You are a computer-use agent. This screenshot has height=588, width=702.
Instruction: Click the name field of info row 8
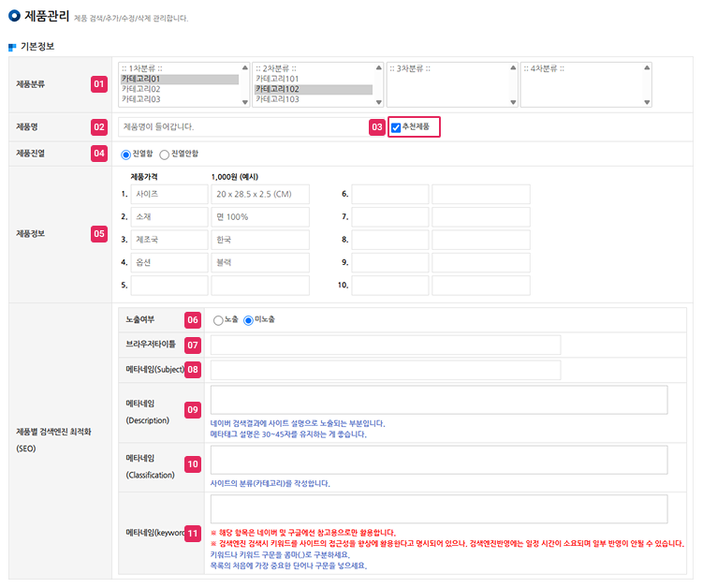(x=390, y=240)
